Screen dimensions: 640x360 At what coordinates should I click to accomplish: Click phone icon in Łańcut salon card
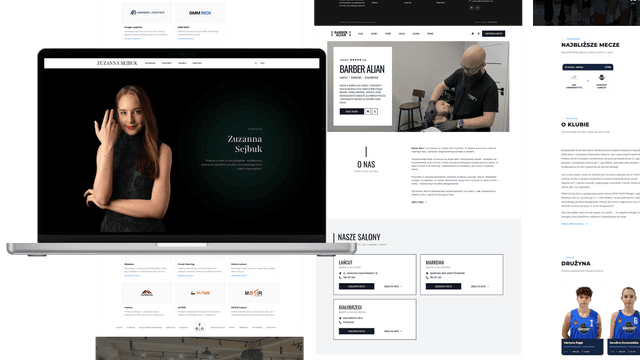(x=340, y=278)
